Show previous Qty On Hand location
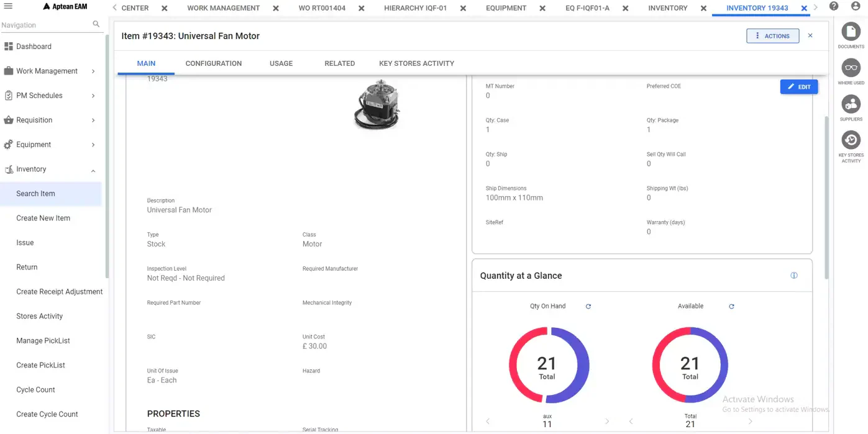The height and width of the screenshot is (434, 868). 488,422
